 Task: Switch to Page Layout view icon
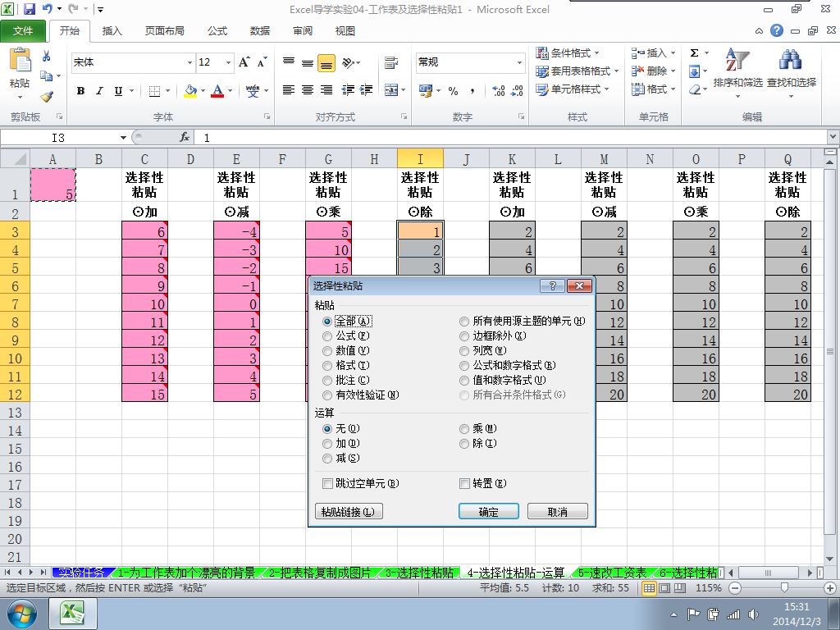click(664, 587)
